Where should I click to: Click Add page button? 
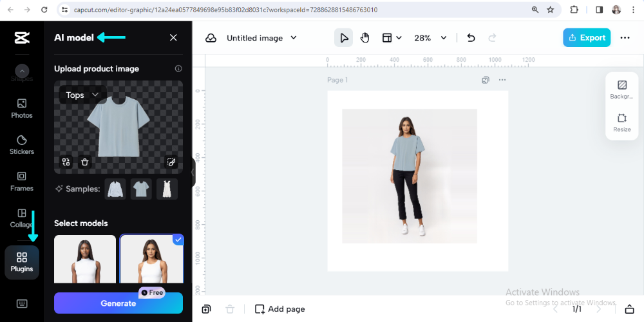pyautogui.click(x=280, y=309)
